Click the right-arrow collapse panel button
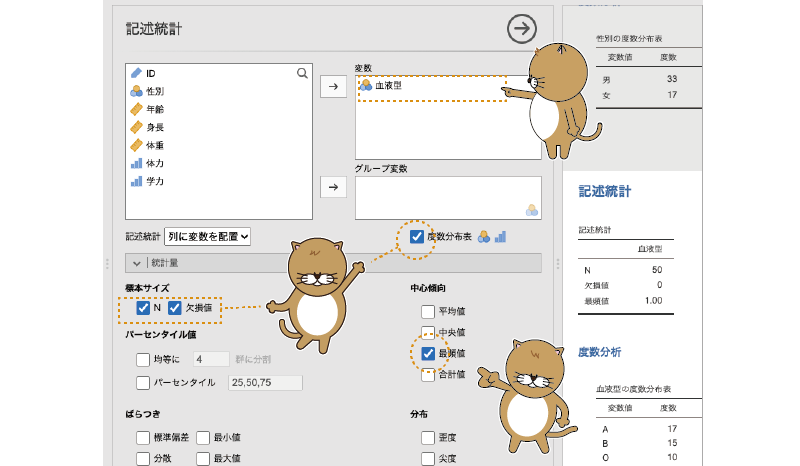 (521, 29)
